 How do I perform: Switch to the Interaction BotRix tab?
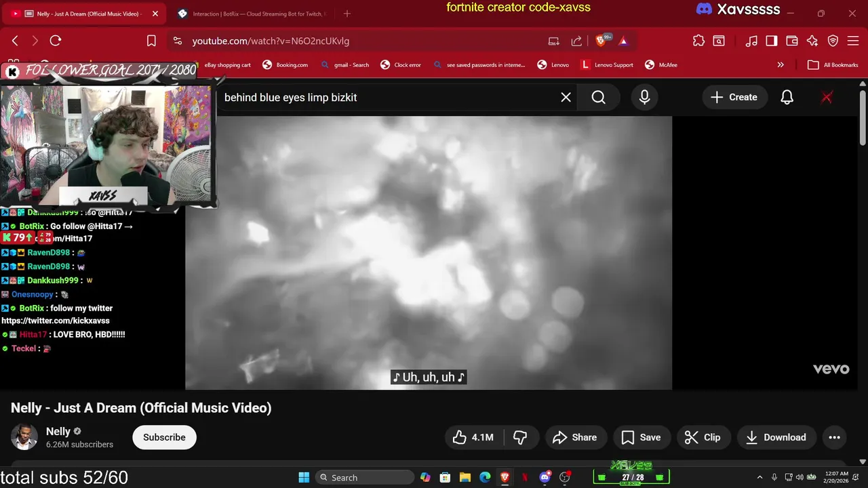(252, 14)
